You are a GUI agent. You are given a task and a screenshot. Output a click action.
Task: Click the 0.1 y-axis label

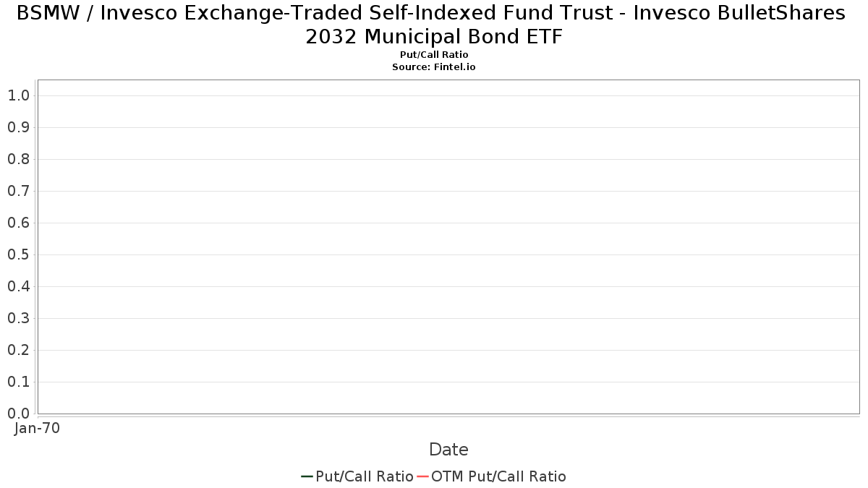(x=18, y=382)
